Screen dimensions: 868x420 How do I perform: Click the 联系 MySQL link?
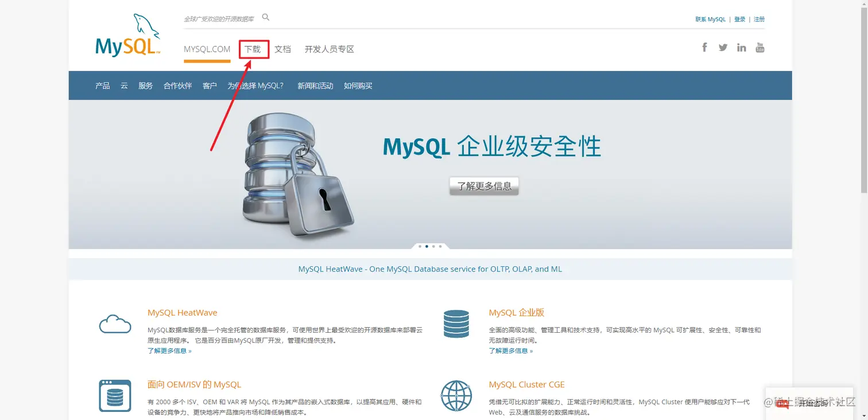point(711,20)
